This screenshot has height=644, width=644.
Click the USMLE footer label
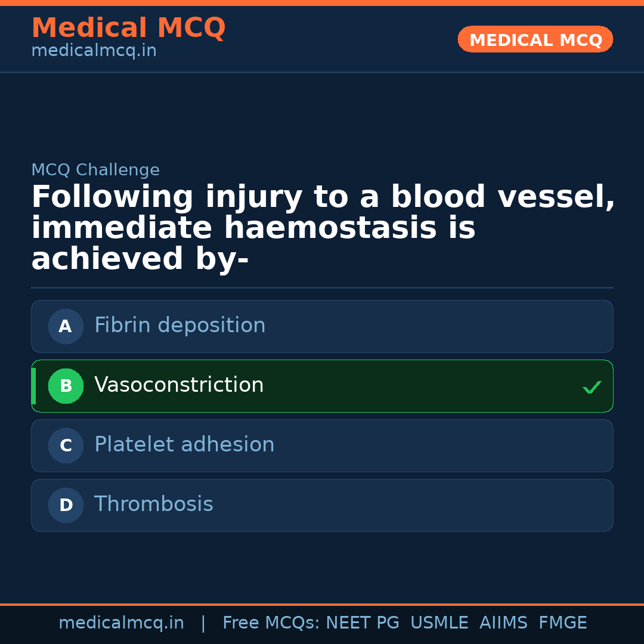[439, 623]
